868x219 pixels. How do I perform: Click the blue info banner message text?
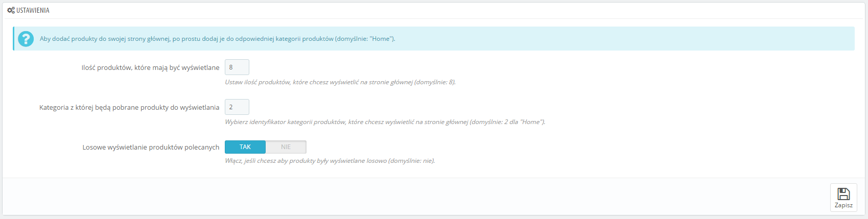pos(217,39)
